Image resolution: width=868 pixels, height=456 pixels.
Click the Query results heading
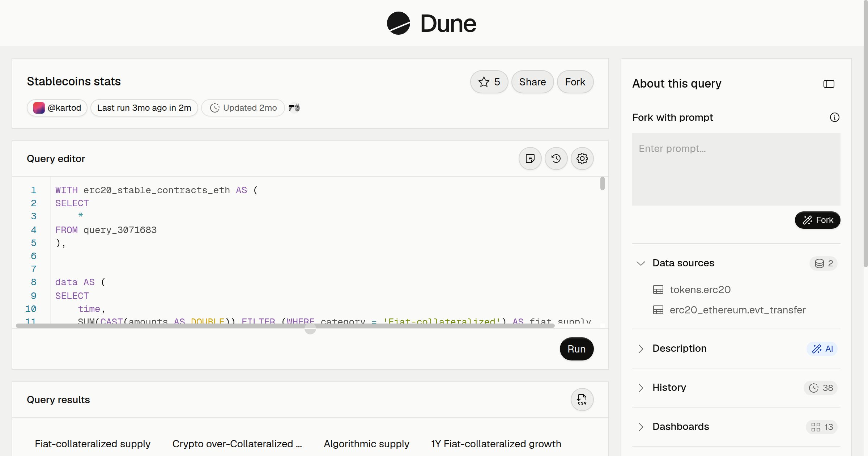click(x=58, y=400)
